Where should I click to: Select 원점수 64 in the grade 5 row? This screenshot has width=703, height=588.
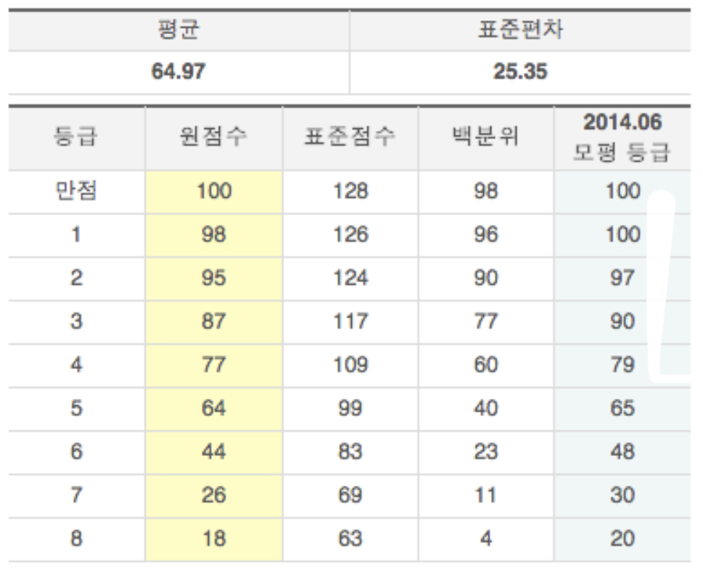point(214,409)
